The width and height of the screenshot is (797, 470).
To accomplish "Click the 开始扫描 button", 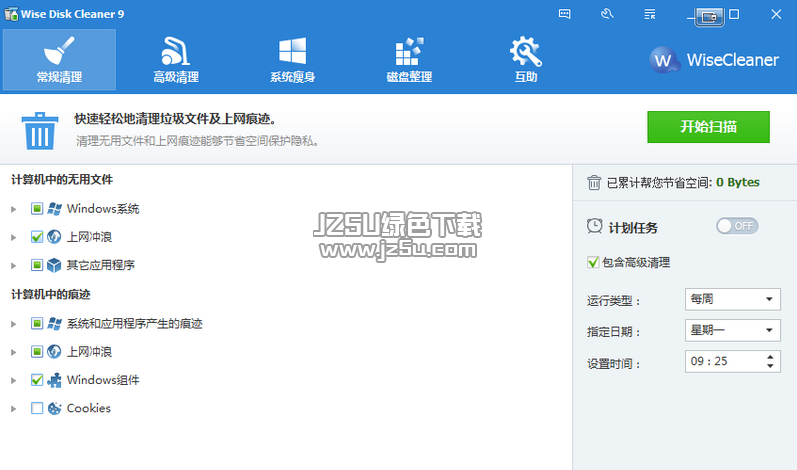I will pyautogui.click(x=708, y=127).
